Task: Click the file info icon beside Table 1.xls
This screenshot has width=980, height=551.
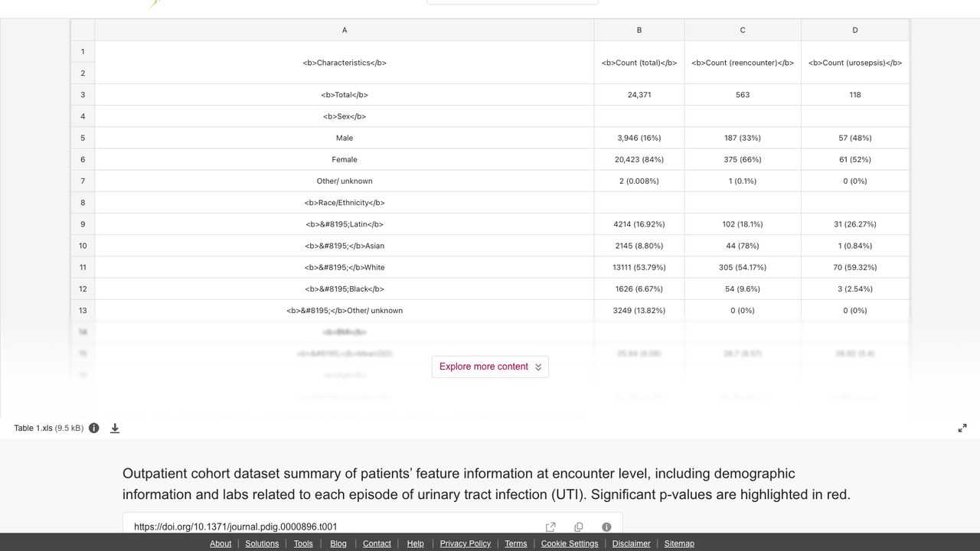Action: pos(94,429)
